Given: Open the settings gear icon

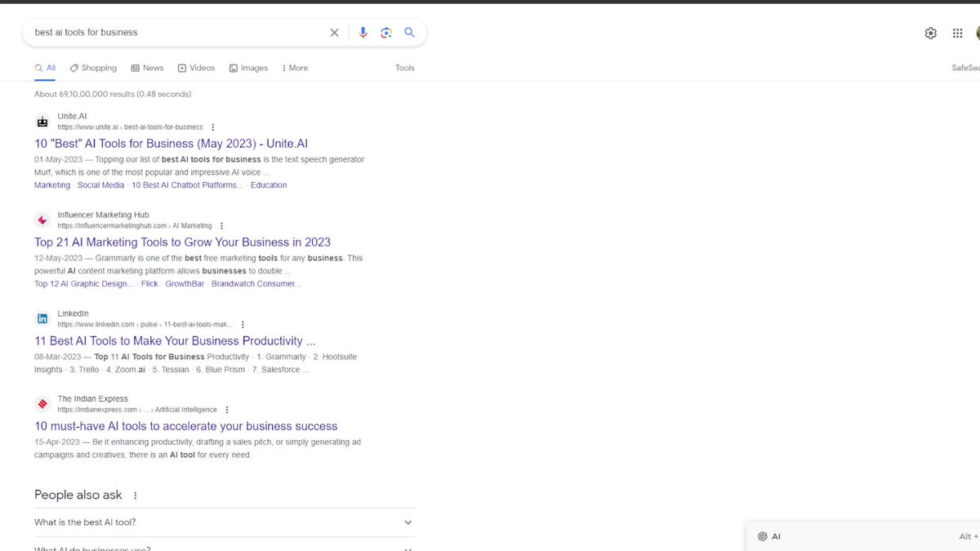Looking at the screenshot, I should [x=931, y=33].
